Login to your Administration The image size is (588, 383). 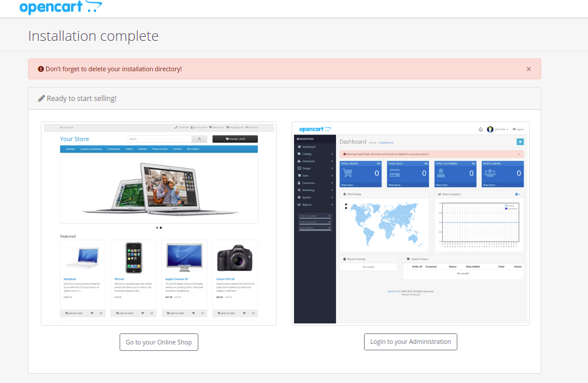coord(411,342)
